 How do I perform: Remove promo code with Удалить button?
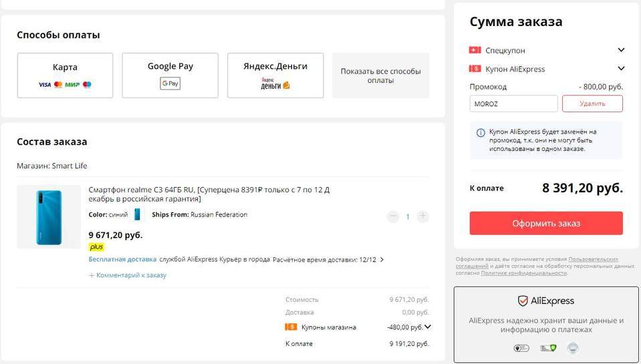pos(592,104)
